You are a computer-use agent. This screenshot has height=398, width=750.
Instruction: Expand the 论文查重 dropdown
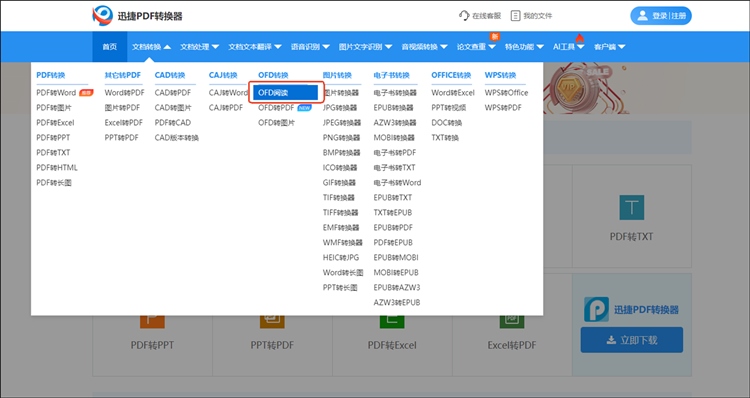click(476, 47)
